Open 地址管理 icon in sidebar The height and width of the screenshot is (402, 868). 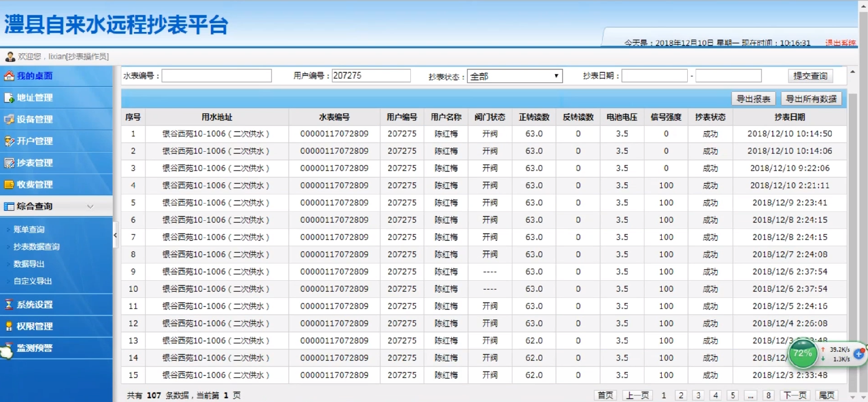click(x=9, y=97)
